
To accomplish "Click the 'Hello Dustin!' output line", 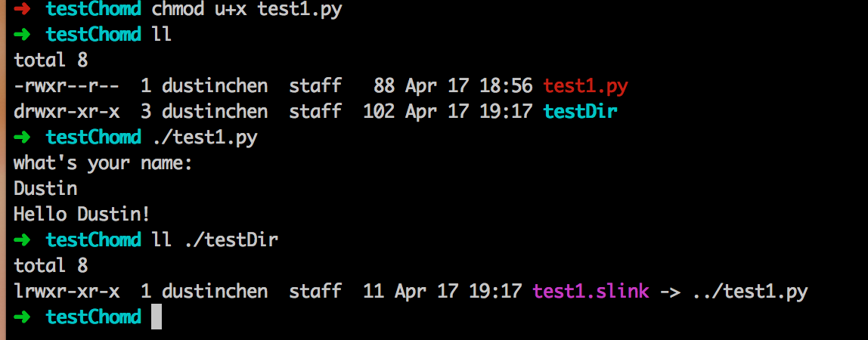I will (x=82, y=215).
